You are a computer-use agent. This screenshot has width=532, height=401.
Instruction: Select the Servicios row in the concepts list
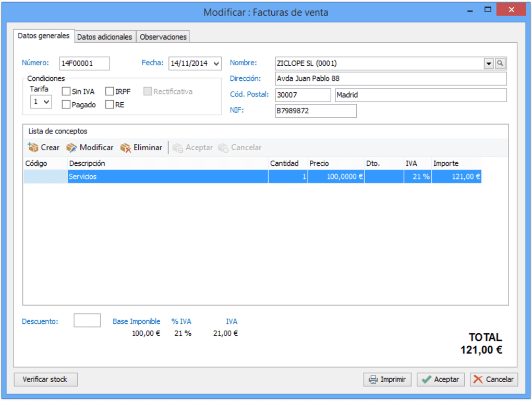156,176
